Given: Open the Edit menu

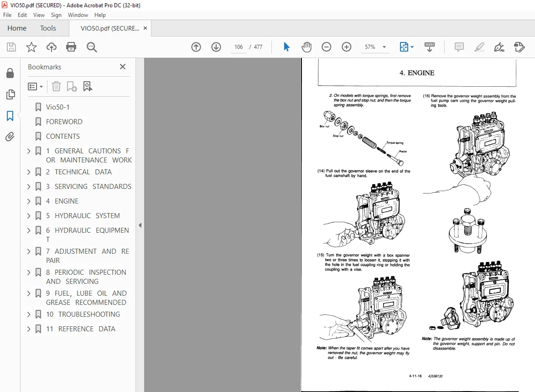Looking at the screenshot, I should [22, 15].
